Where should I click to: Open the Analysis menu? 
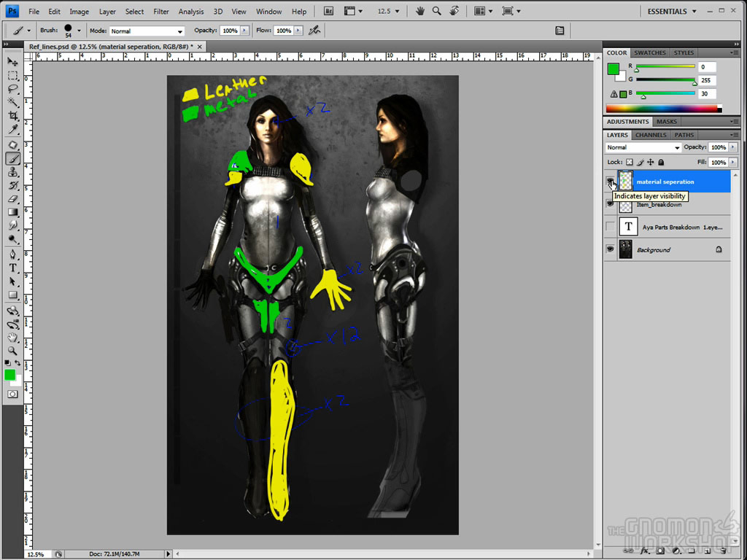[x=191, y=12]
